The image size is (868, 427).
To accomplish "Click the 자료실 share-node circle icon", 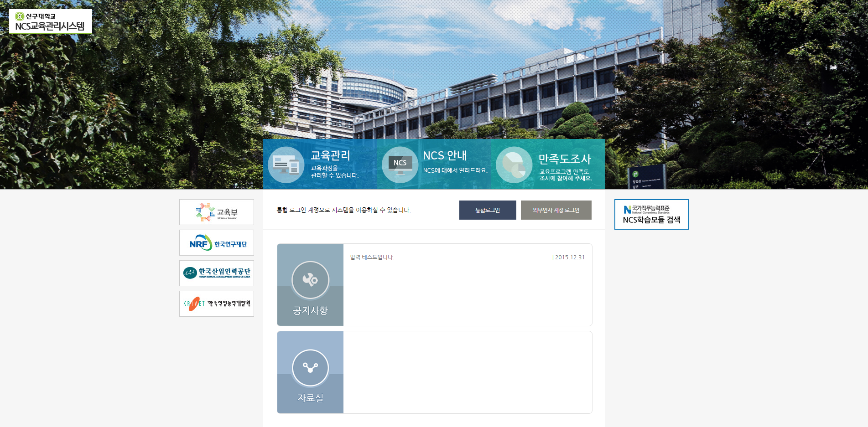I will click(310, 368).
